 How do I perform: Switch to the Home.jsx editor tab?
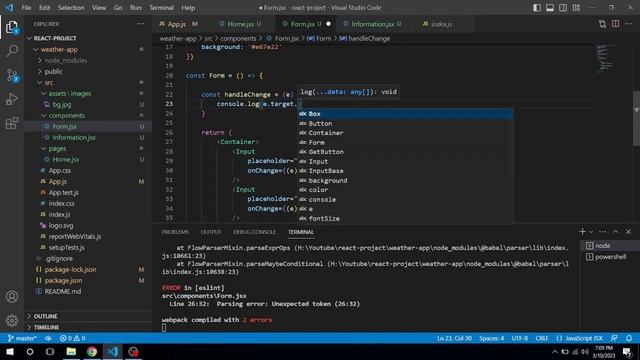[x=240, y=24]
